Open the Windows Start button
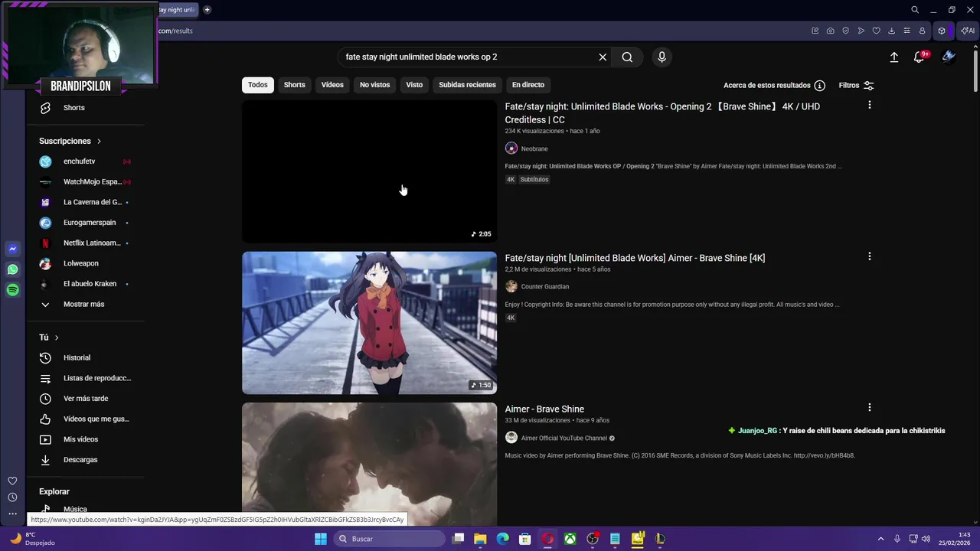The image size is (980, 551). coord(321,539)
